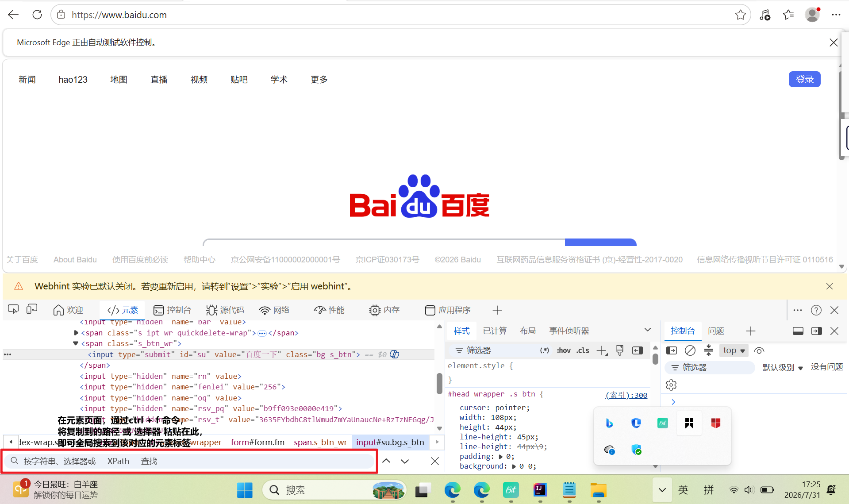Toggle the computed styles sidebar icon
This screenshot has width=849, height=504.
click(638, 350)
